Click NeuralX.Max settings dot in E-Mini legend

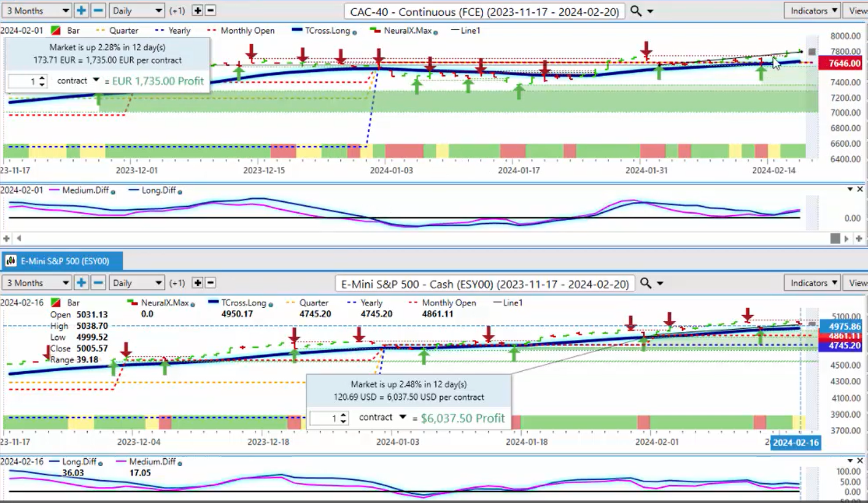(193, 304)
